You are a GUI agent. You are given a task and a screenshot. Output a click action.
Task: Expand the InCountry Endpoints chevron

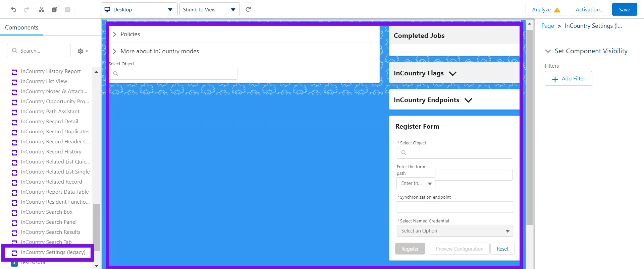coord(468,100)
